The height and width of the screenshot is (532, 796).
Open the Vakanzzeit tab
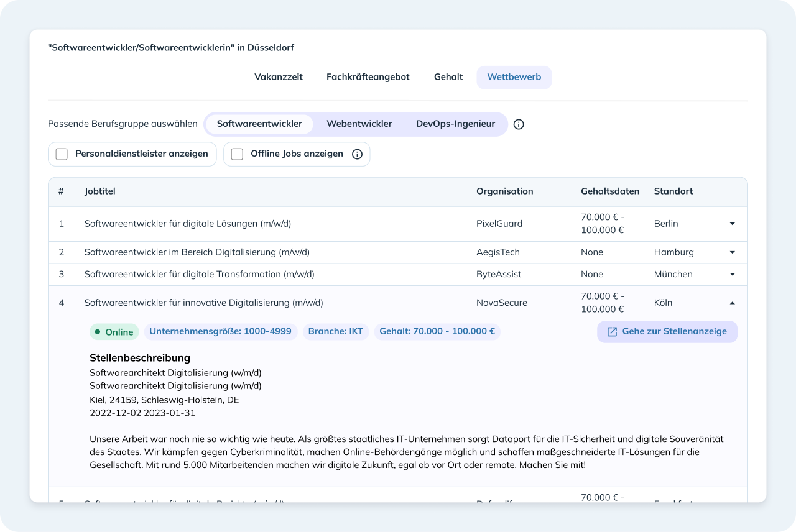click(279, 77)
